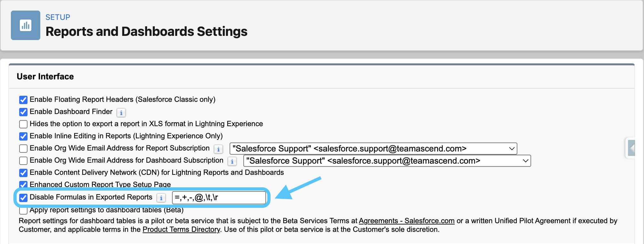This screenshot has width=644, height=244.
Task: Click the formula characters input field
Action: 219,198
